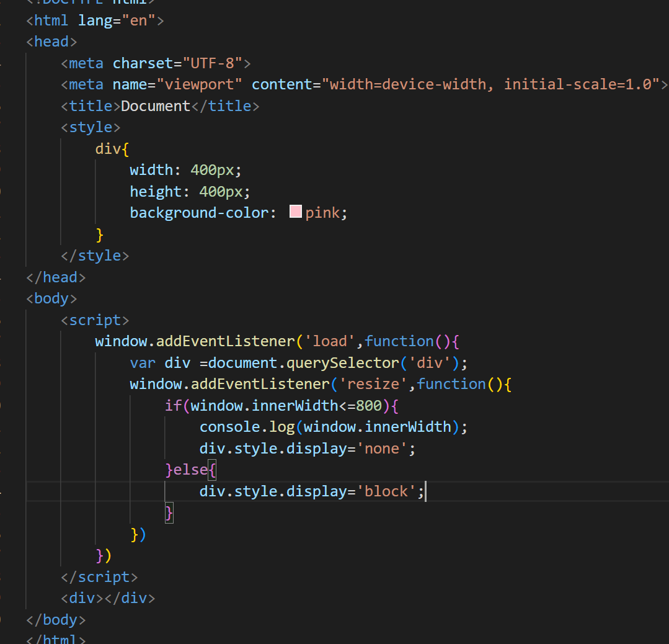The height and width of the screenshot is (644, 669).
Task: Click the 'block' string value
Action: (386, 491)
